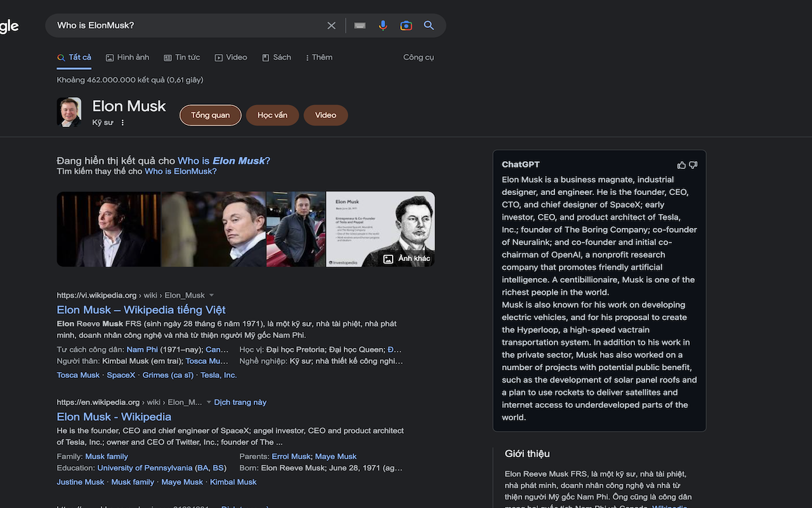The image size is (812, 508).
Task: Click the ChatGPT panel title
Action: click(x=521, y=164)
